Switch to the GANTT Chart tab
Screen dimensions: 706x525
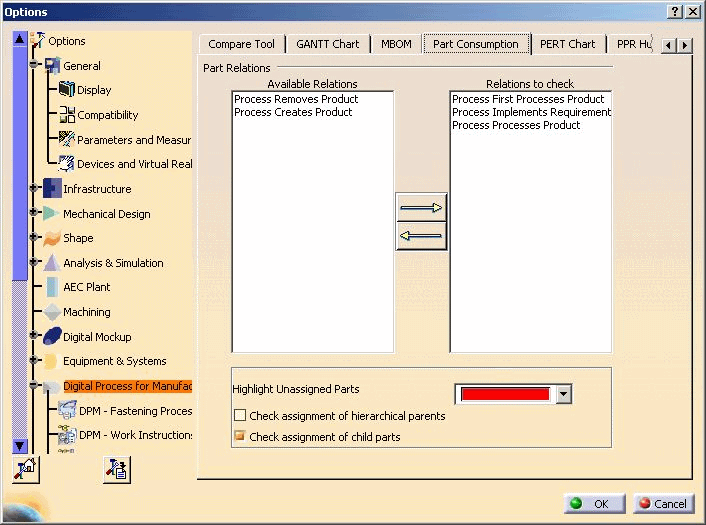pyautogui.click(x=327, y=44)
